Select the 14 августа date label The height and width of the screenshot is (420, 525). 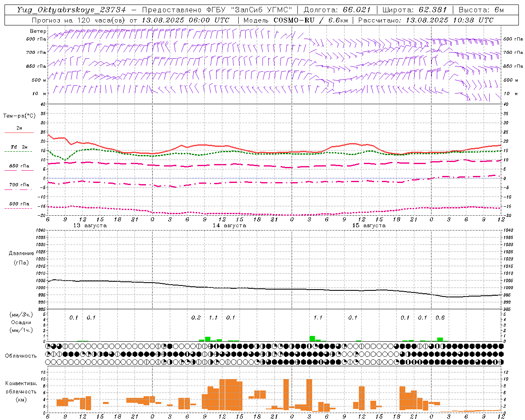229,226
